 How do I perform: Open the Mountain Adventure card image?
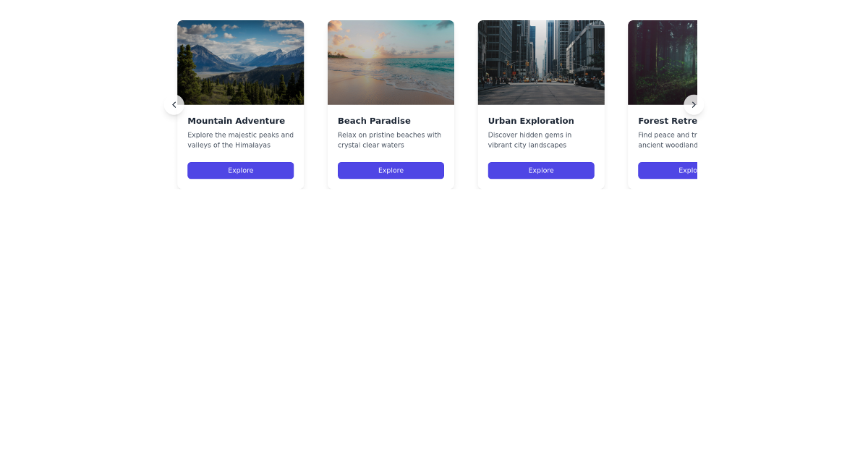click(x=240, y=62)
